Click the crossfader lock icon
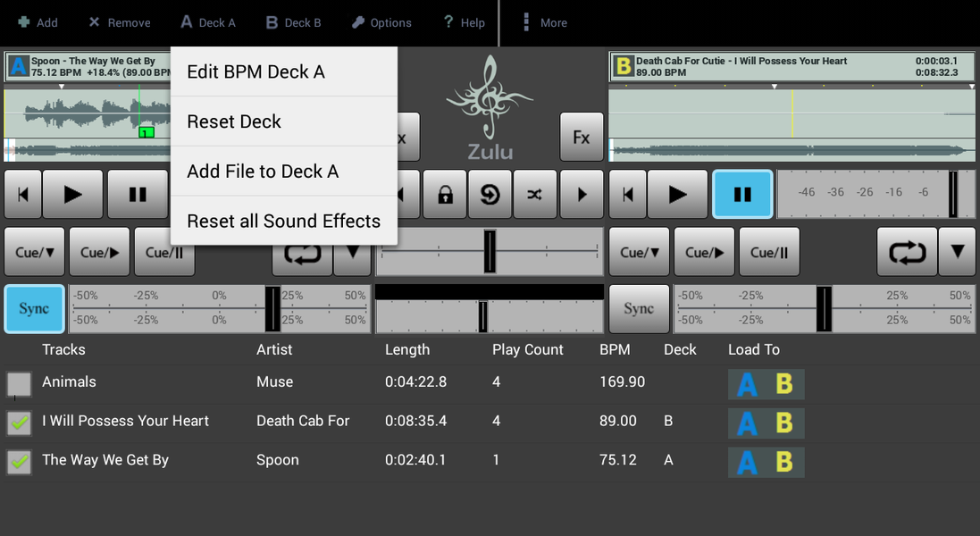Viewport: 980px width, 536px height. click(x=445, y=194)
